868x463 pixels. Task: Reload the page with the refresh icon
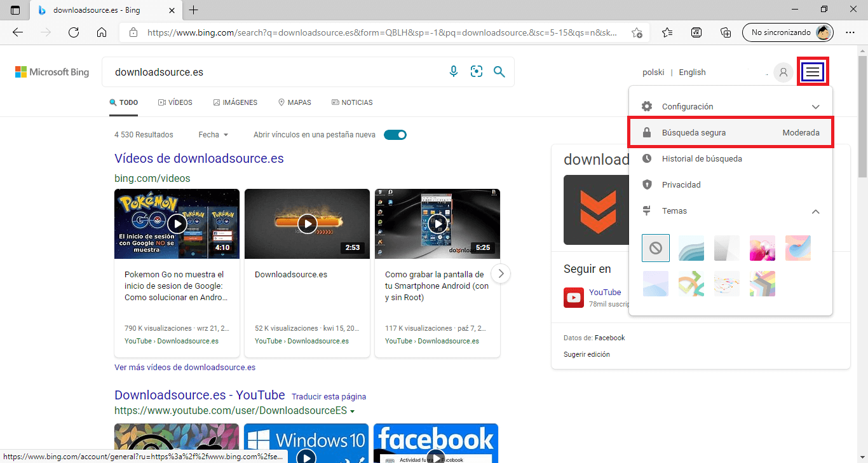click(74, 32)
